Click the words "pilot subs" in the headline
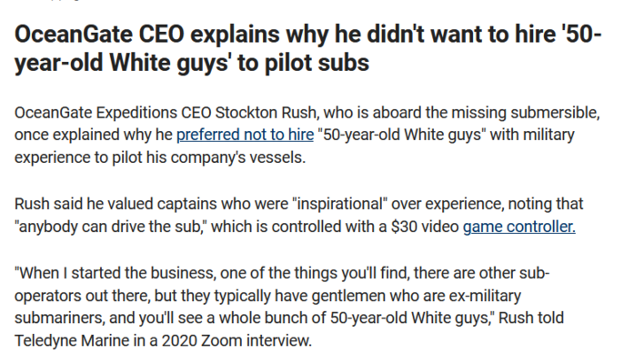This screenshot has height=364, width=644. pyautogui.click(x=317, y=63)
